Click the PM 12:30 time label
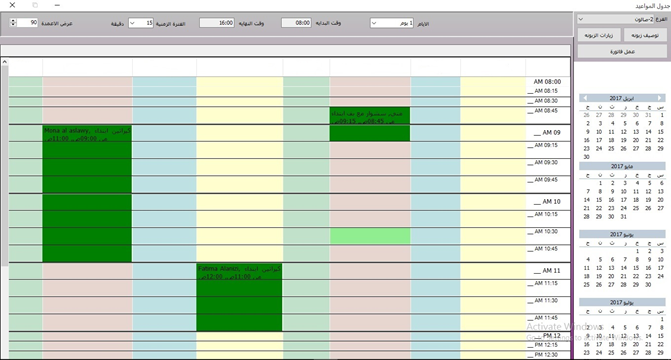 click(x=546, y=354)
